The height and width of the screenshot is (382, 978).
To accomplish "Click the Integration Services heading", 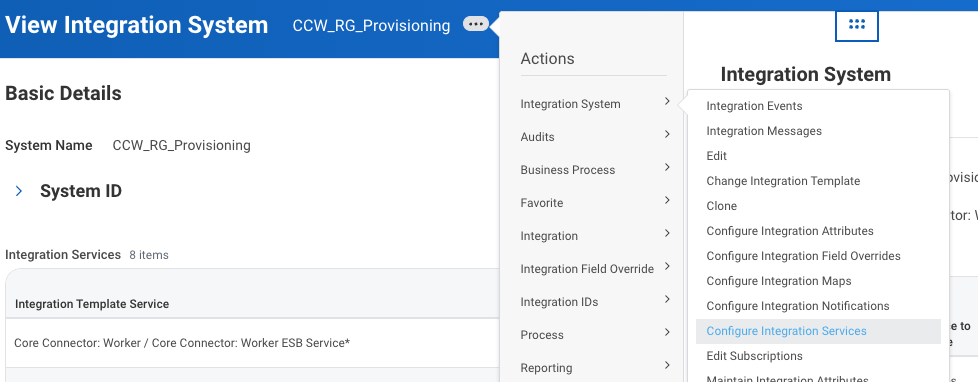I will pyautogui.click(x=63, y=255).
